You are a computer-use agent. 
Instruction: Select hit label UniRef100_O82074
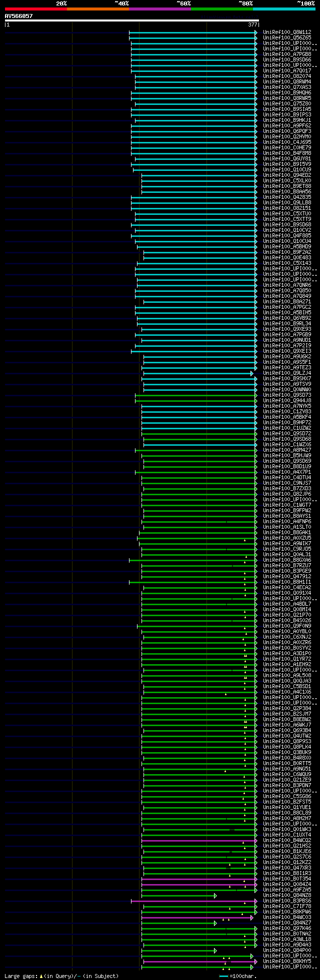pos(287,76)
